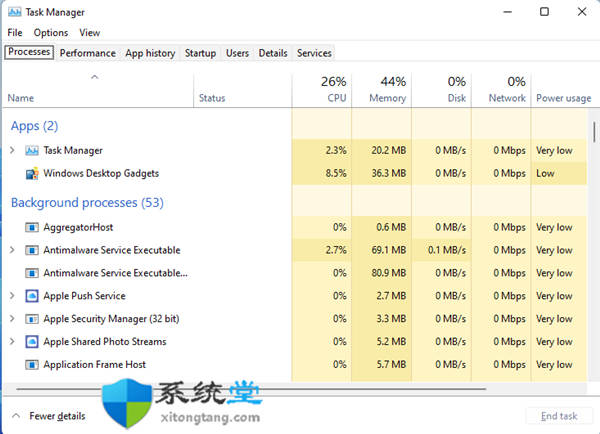Click the AggregatorHost process icon
Viewport: 600px width, 434px height.
[x=32, y=227]
